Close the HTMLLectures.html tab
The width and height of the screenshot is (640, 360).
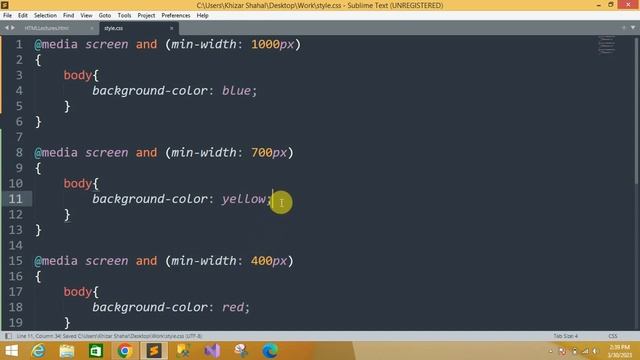coord(91,28)
